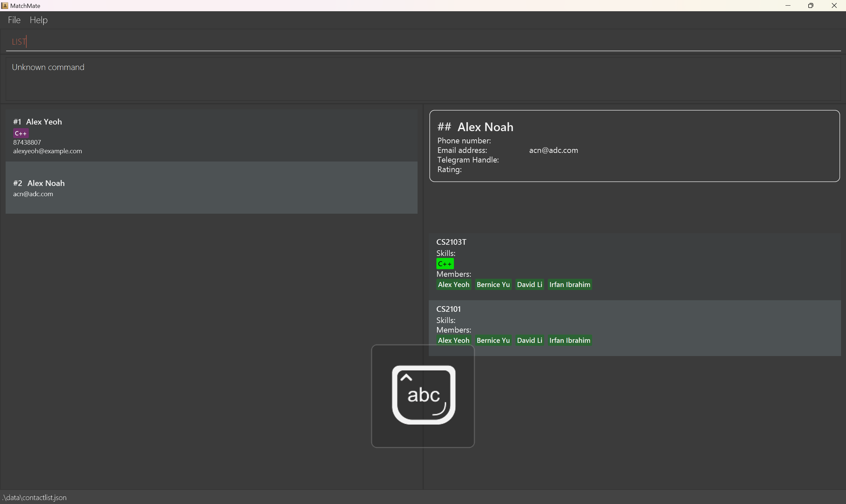Click the David Li member tag in CS2101

click(x=529, y=340)
